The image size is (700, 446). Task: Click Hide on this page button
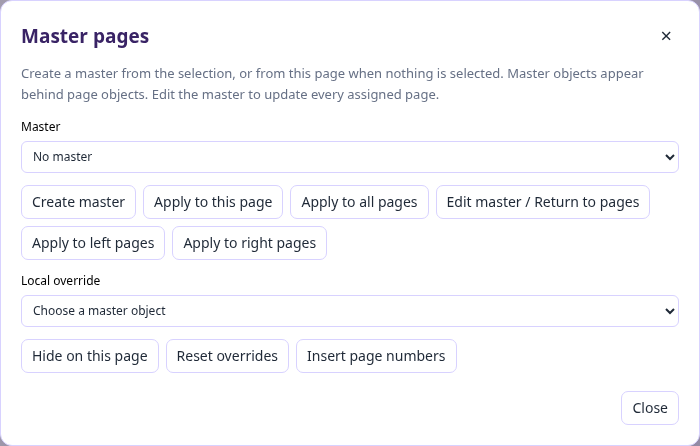click(90, 356)
